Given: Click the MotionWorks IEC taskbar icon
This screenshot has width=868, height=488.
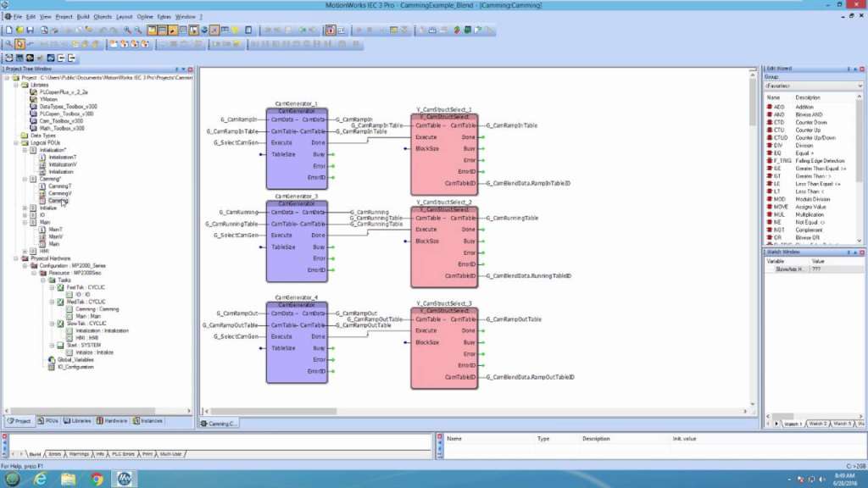Looking at the screenshot, I should click(x=124, y=480).
